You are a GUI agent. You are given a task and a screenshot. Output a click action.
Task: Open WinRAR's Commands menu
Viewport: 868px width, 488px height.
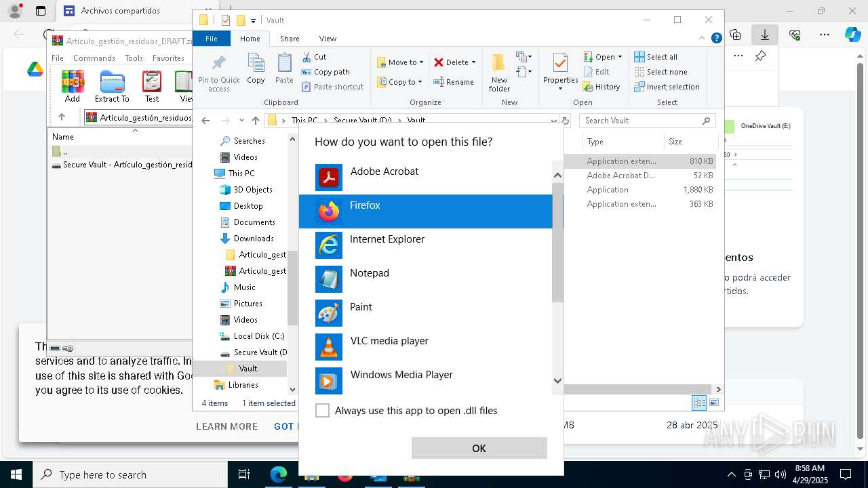(94, 58)
